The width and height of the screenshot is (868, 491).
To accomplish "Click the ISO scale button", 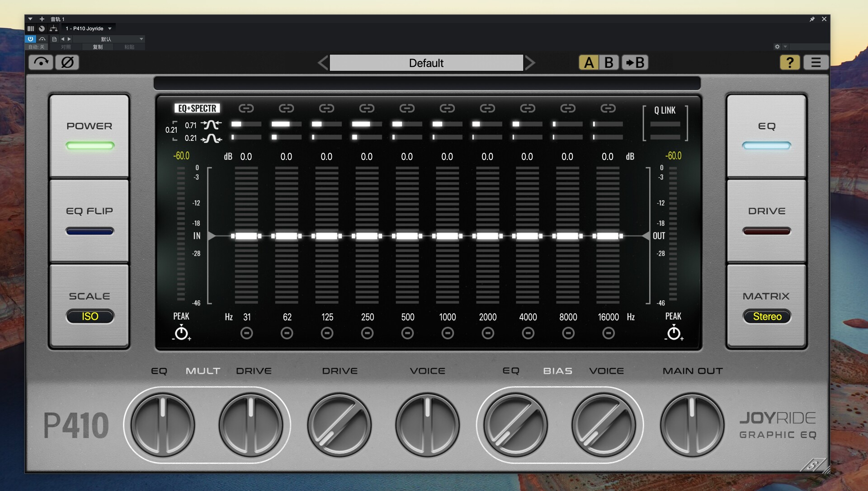I will click(x=90, y=316).
